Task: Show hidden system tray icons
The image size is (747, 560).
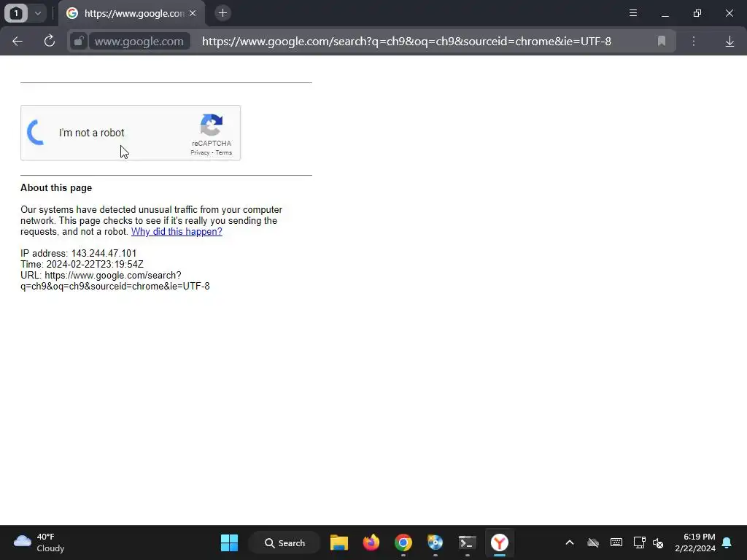Action: [x=569, y=542]
